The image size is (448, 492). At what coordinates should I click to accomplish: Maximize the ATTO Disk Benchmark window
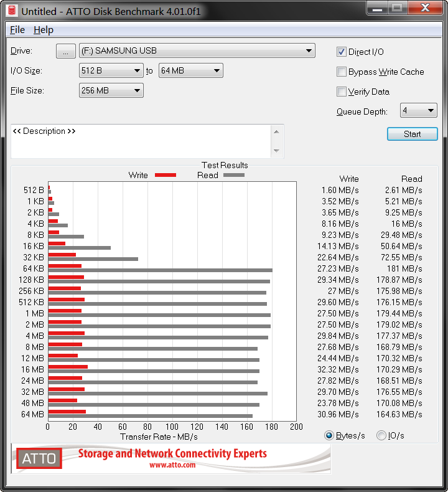[397, 7]
